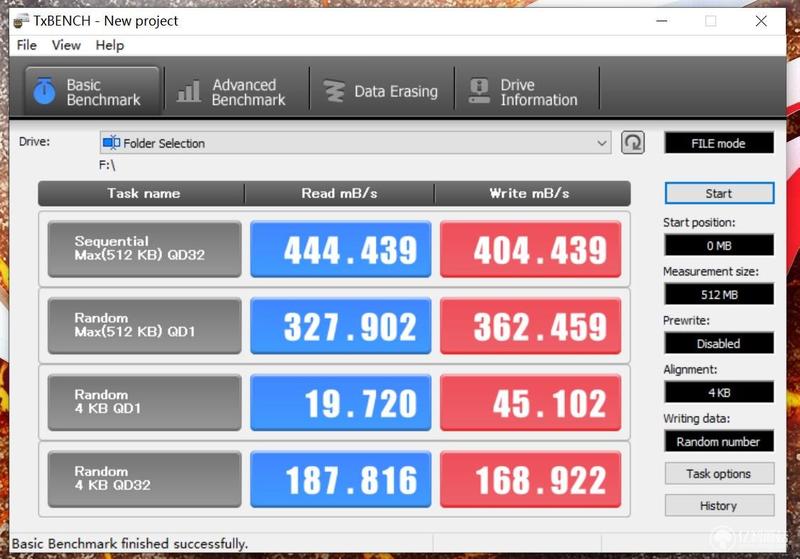Click write result 45.102
This screenshot has height=559, width=800.
click(531, 402)
